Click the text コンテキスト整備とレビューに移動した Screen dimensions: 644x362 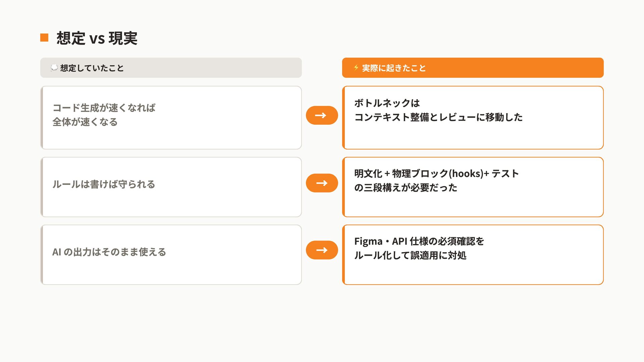[x=438, y=117]
